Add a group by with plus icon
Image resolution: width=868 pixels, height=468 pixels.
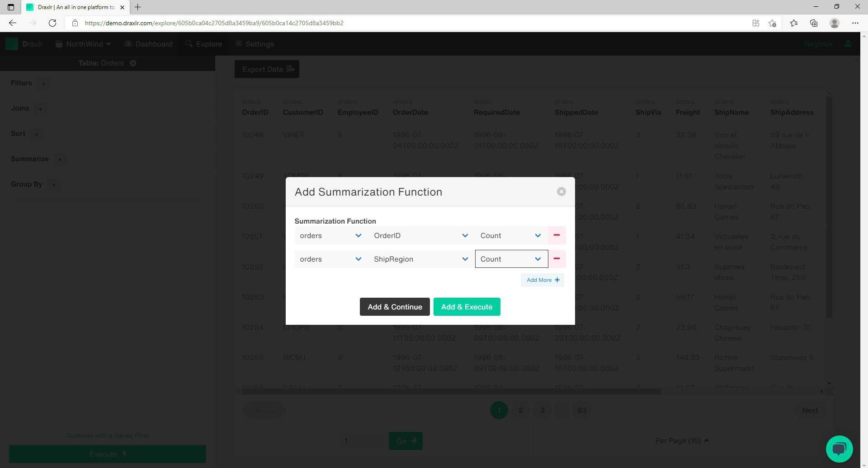click(53, 184)
